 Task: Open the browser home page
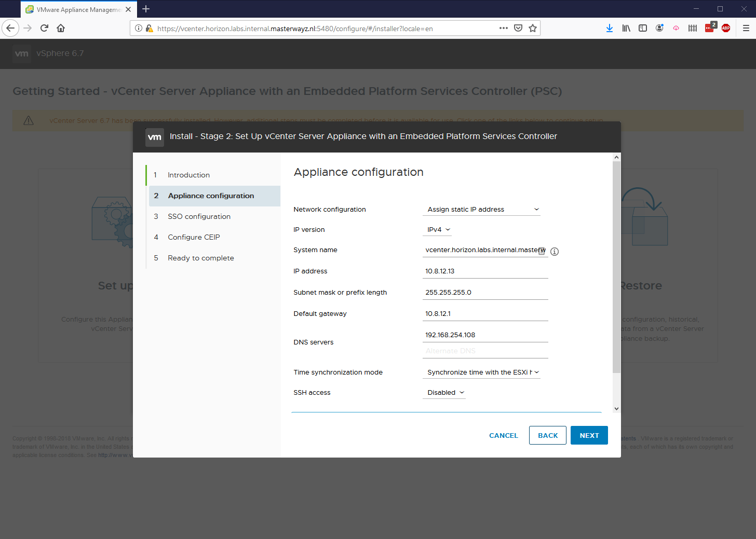(61, 28)
